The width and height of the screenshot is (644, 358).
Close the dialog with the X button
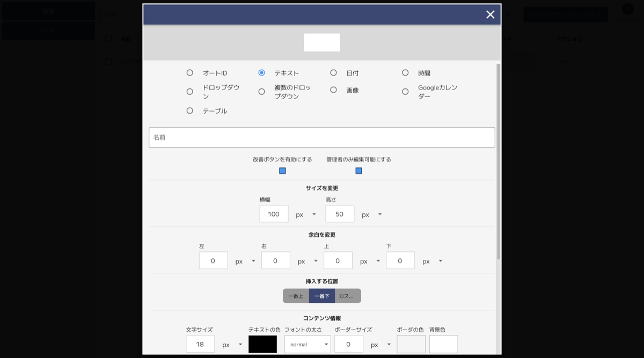[489, 14]
